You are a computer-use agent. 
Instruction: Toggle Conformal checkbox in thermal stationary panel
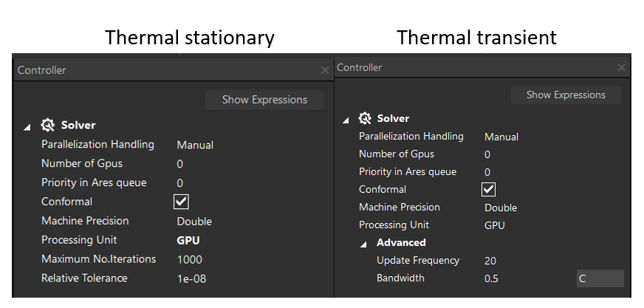[x=181, y=202]
